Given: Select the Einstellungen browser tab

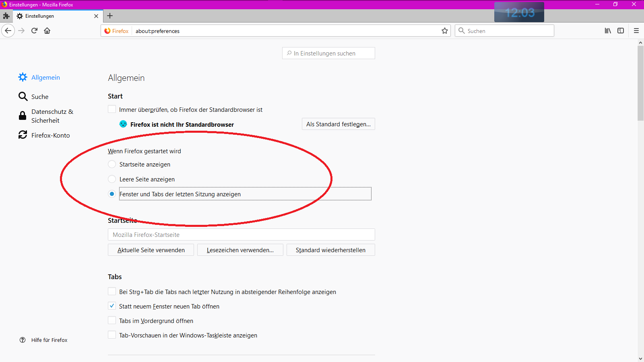Looking at the screenshot, I should point(58,16).
